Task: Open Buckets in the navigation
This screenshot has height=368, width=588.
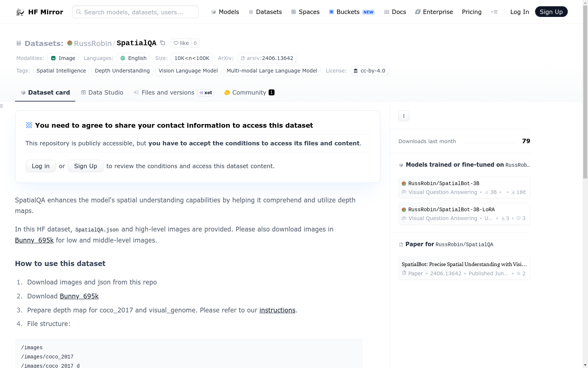Action: click(352, 12)
